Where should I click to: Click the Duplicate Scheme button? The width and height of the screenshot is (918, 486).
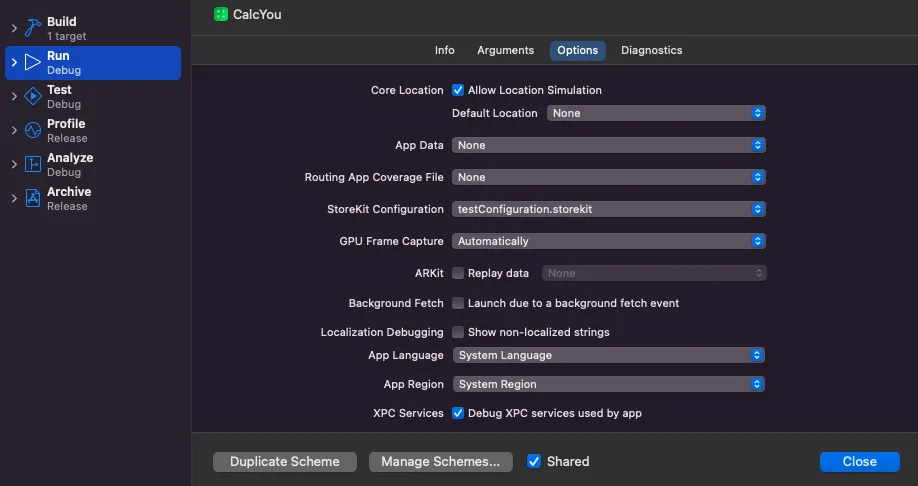(285, 462)
